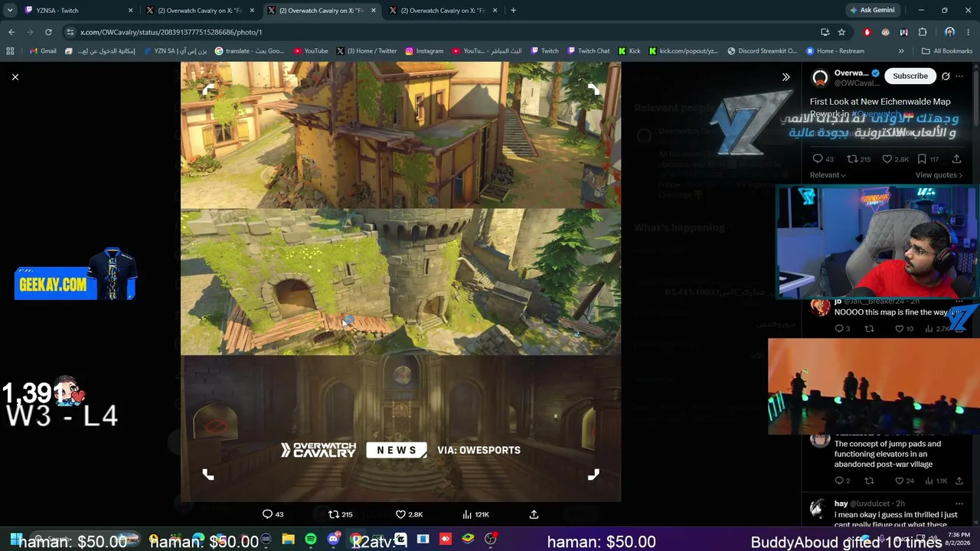This screenshot has width=980, height=551.
Task: Open the Extensions puzzle icon
Action: [923, 32]
